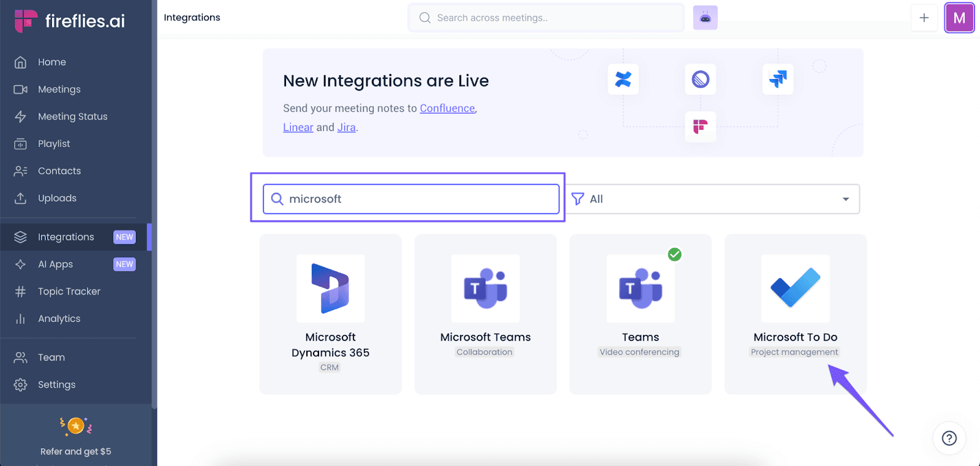
Task: Click the Meetings camera icon
Action: [20, 89]
